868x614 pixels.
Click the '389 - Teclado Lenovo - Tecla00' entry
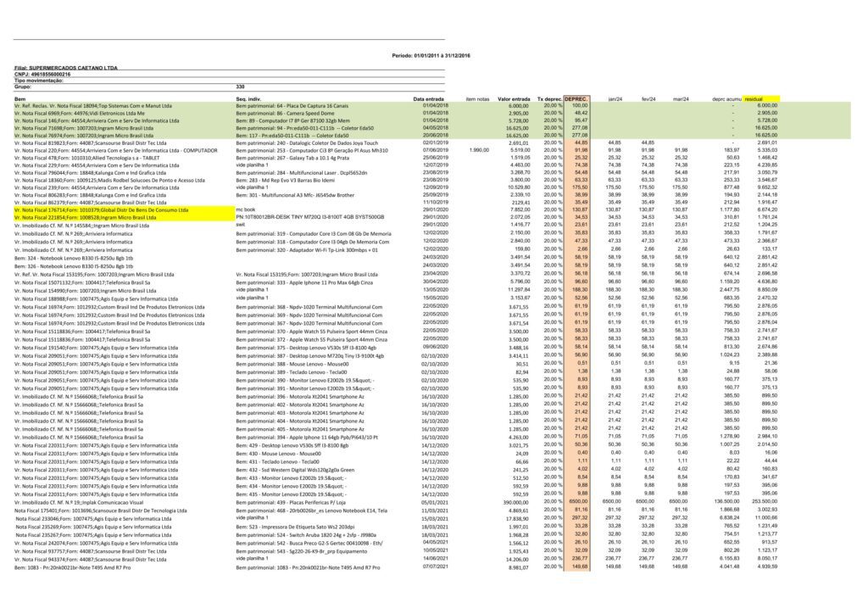pyautogui.click(x=292, y=372)
